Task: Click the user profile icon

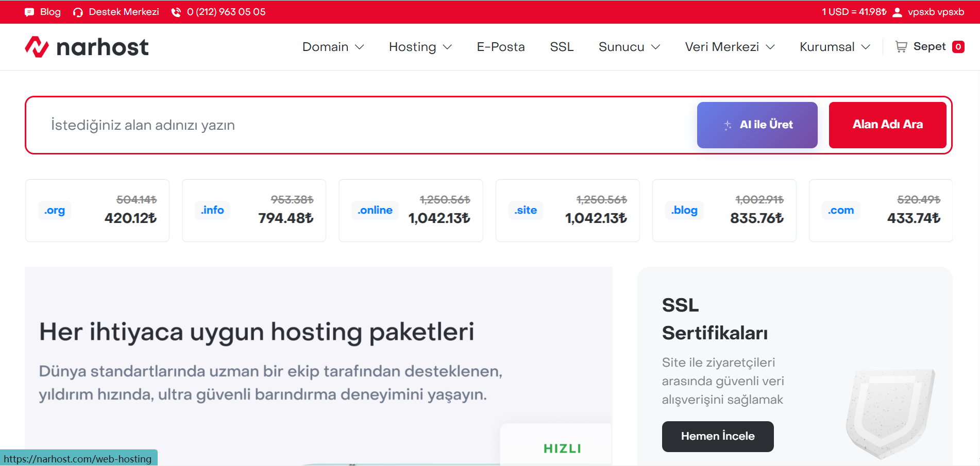Action: 897,12
